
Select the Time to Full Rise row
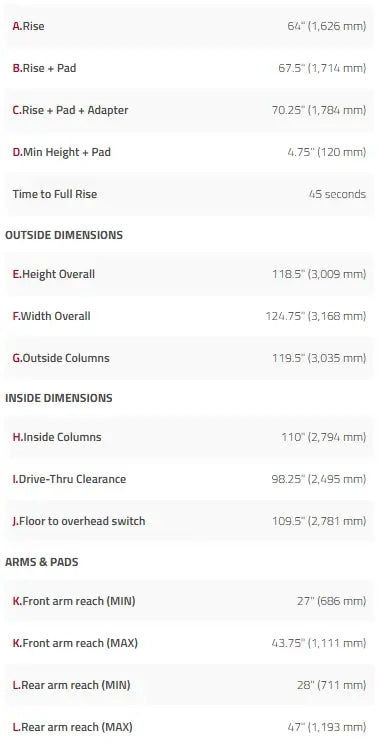pos(189,194)
